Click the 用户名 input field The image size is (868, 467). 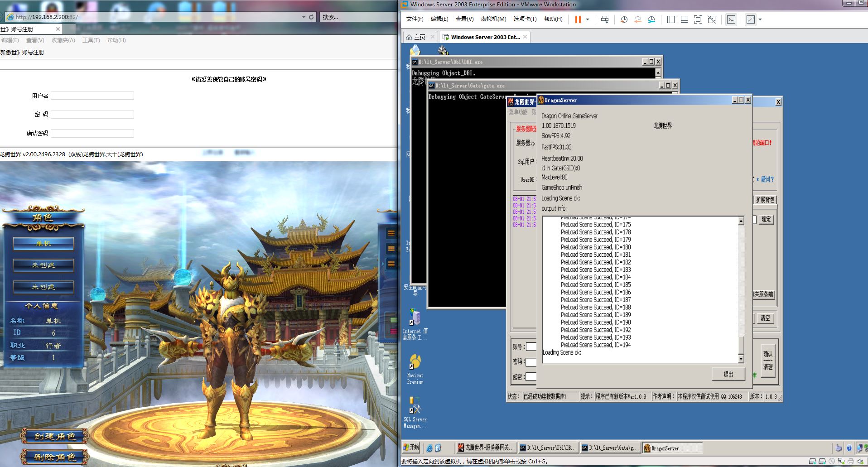(92, 96)
